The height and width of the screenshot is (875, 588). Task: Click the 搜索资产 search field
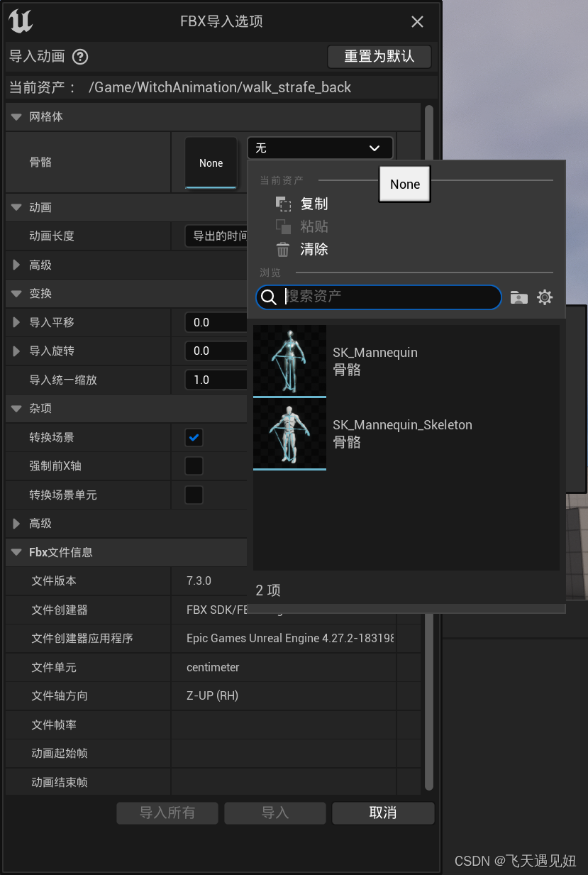point(379,297)
